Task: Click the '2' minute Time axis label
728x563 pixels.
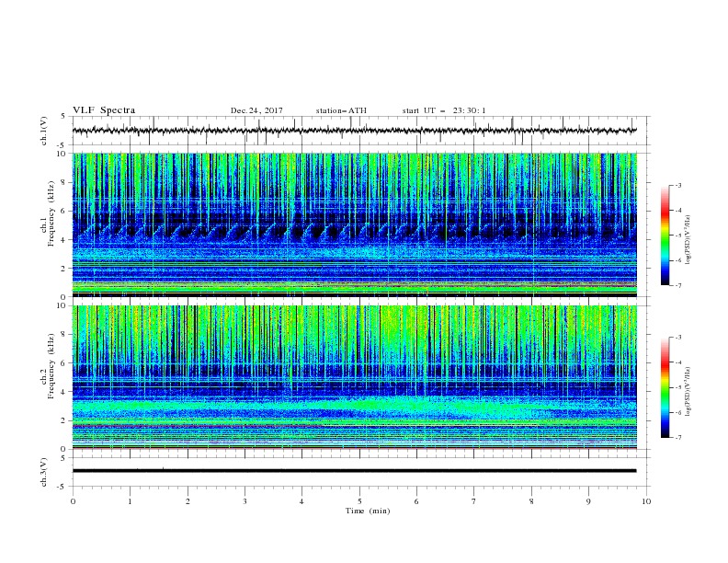Action: click(188, 501)
